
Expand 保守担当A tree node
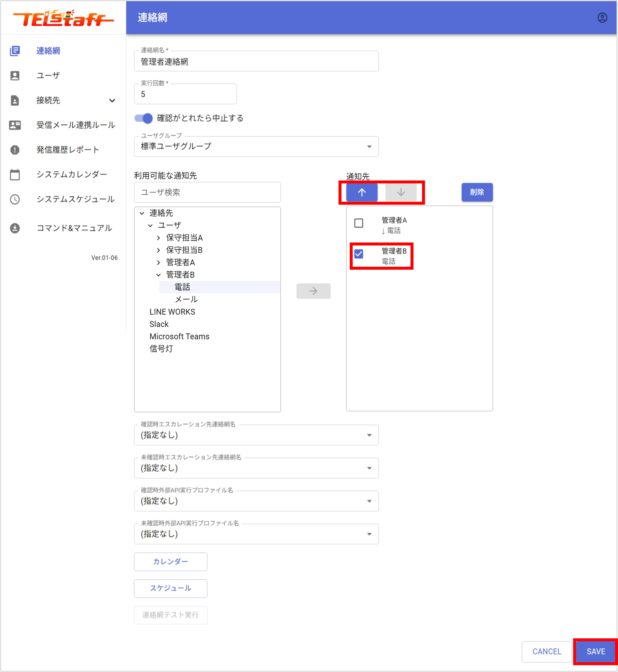point(158,238)
